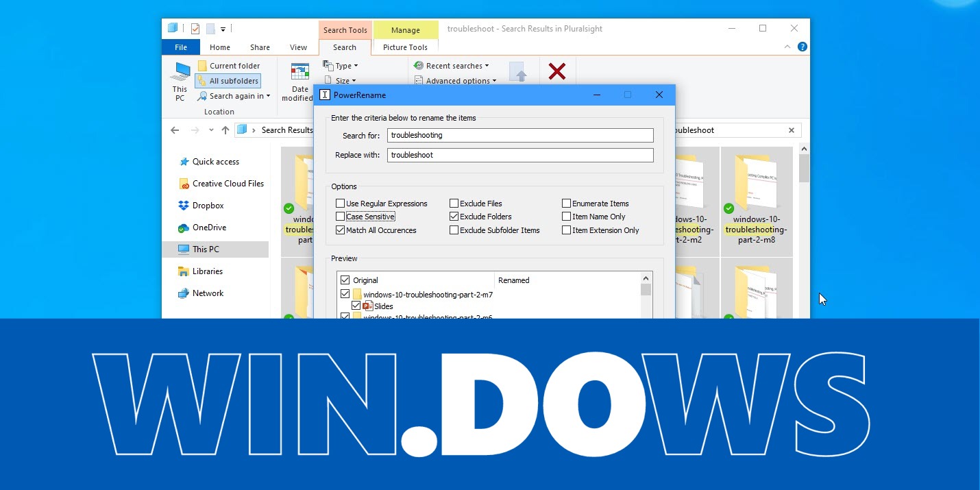This screenshot has width=980, height=490.
Task: Uncheck Exclude Folders option
Action: (x=454, y=217)
